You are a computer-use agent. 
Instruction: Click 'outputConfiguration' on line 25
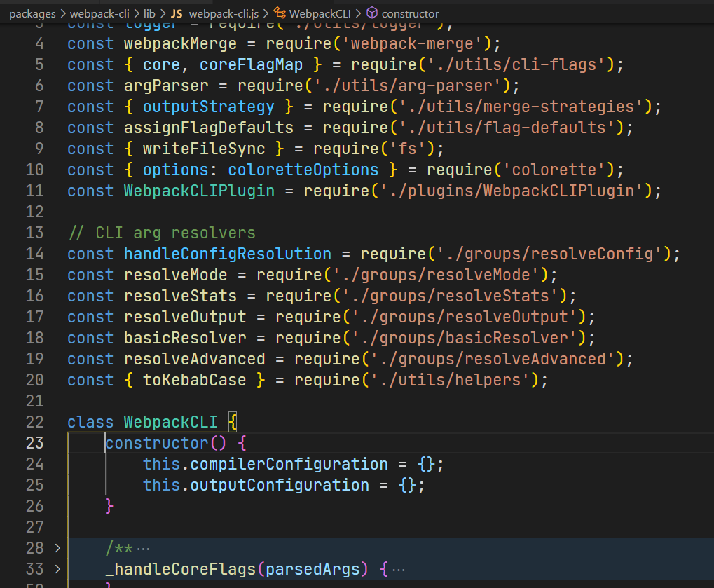click(x=280, y=485)
